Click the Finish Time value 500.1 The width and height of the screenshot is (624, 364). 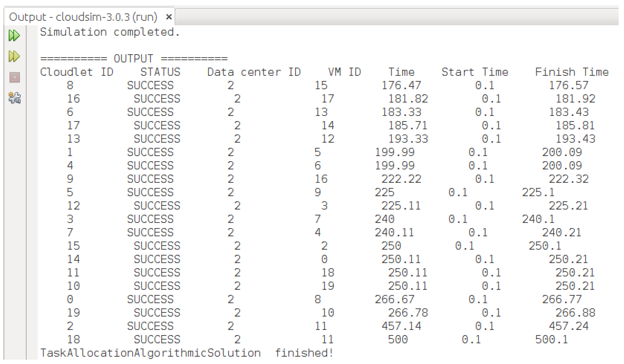point(551,339)
